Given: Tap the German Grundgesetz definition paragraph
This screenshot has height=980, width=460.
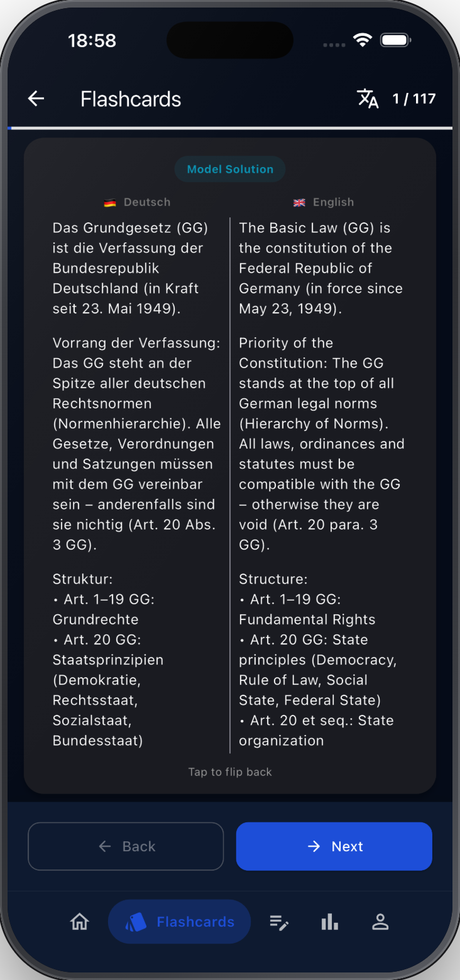Looking at the screenshot, I should click(130, 268).
